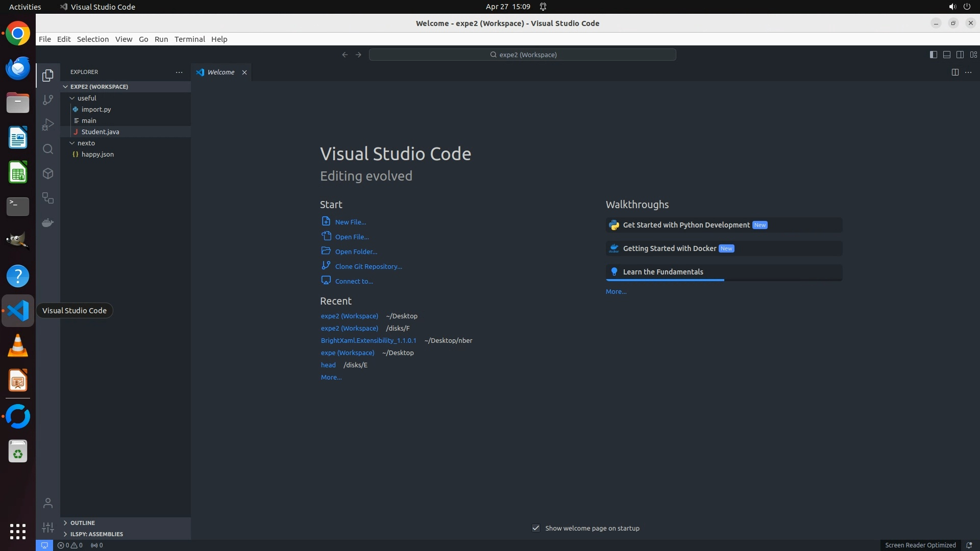This screenshot has width=980, height=551.
Task: Open the Extensions view icon
Action: 48,173
